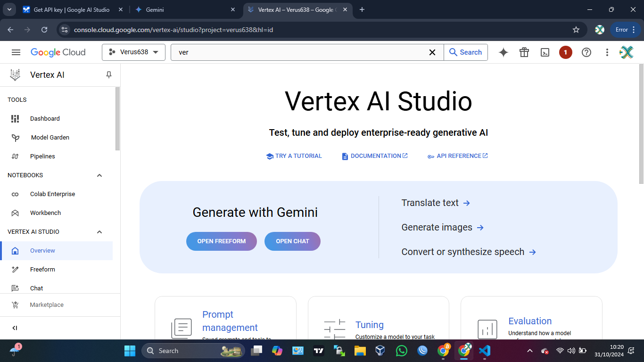Click the taskbar Search box
644x362 pixels.
pos(193,351)
